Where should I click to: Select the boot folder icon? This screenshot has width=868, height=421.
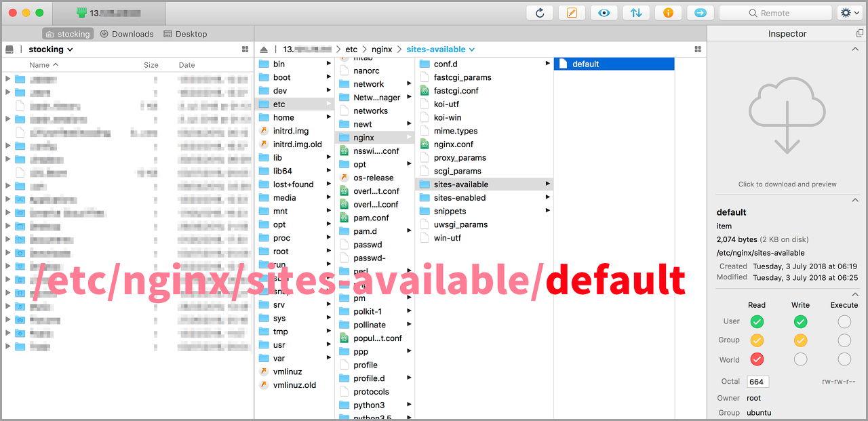[x=264, y=77]
